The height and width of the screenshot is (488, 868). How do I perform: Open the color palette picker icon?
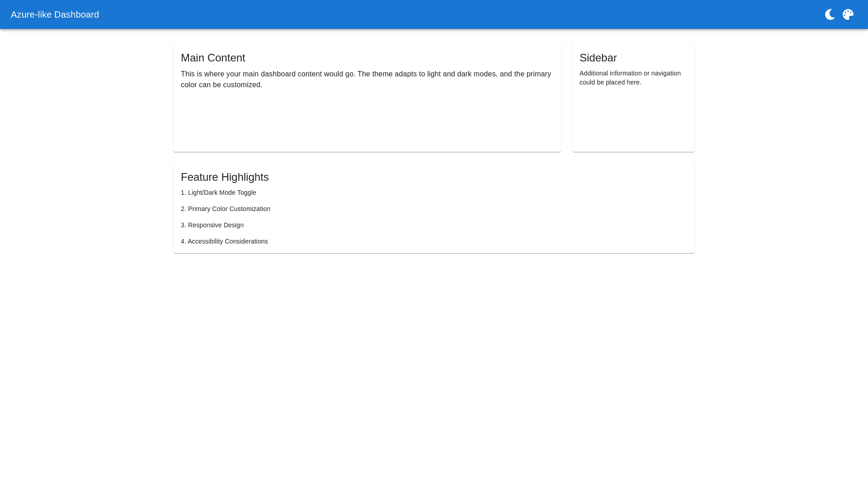[848, 14]
